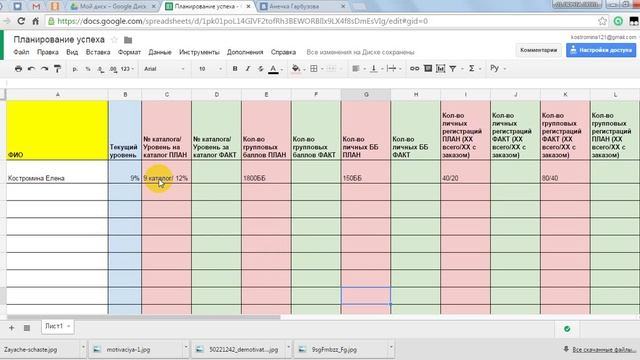
Task: Click the Print icon in the toolbar
Action: point(18,69)
